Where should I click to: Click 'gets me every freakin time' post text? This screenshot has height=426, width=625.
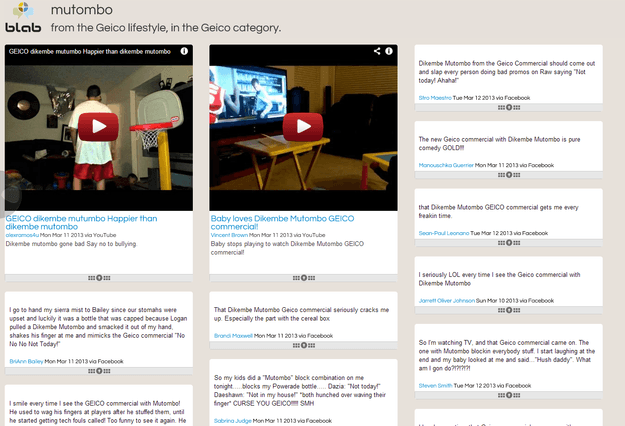pyautogui.click(x=498, y=212)
